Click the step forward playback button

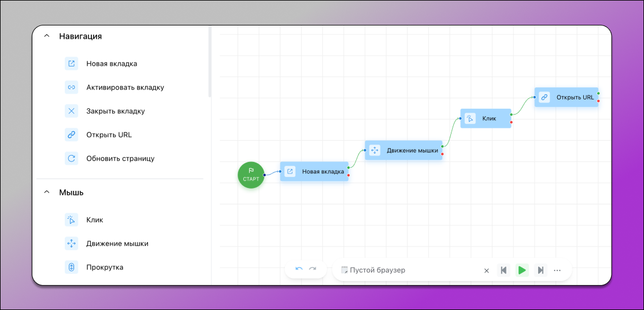(x=541, y=270)
